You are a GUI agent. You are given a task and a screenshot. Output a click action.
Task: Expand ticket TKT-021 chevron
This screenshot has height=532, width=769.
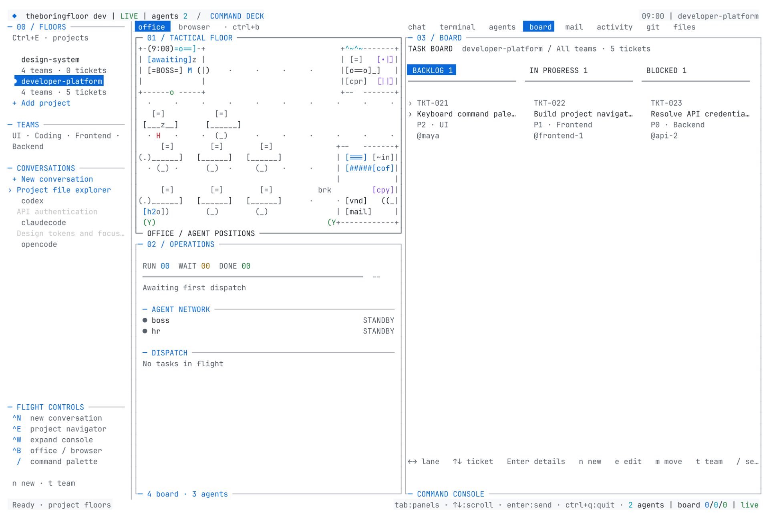coord(411,103)
